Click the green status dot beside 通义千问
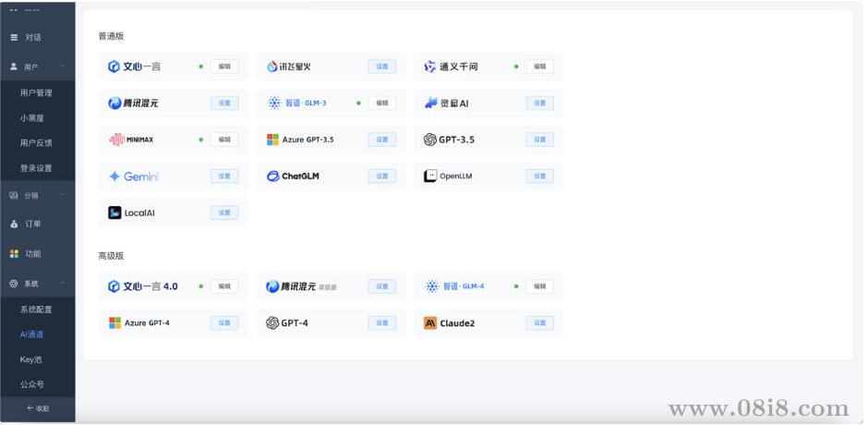868x425 pixels. point(516,67)
